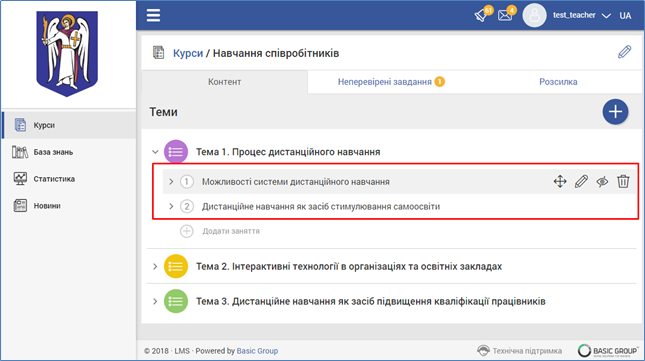The image size is (645, 361).
Task: Select Тема 1. Процес дистанційного навчання title
Action: point(288,152)
